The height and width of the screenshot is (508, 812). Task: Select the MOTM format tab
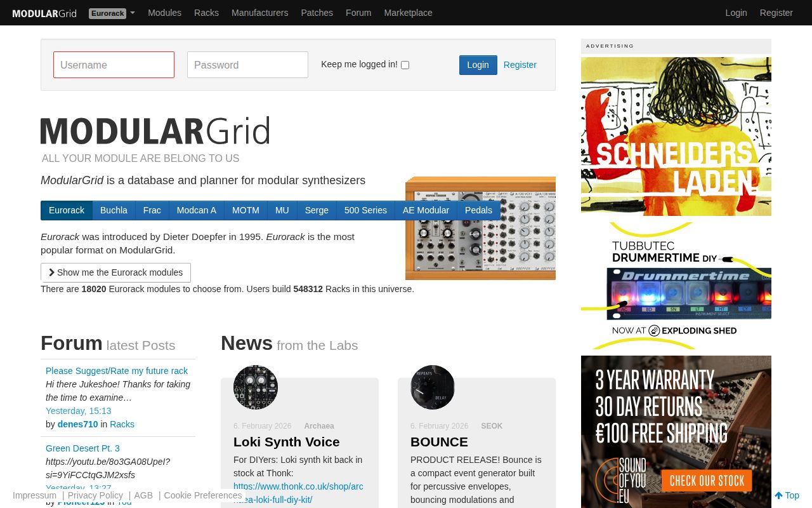[246, 210]
